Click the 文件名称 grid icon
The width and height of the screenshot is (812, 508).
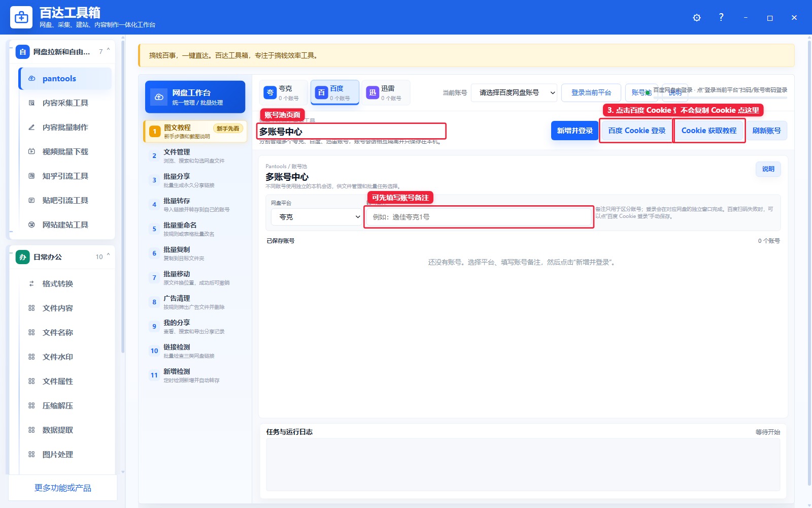tap(31, 333)
